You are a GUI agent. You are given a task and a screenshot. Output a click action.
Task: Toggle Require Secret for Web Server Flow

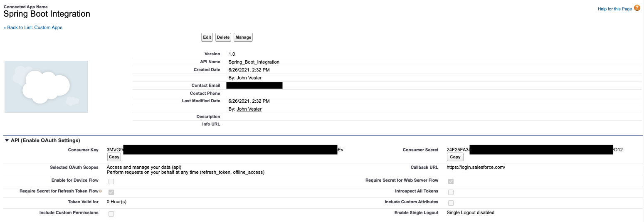tap(451, 181)
